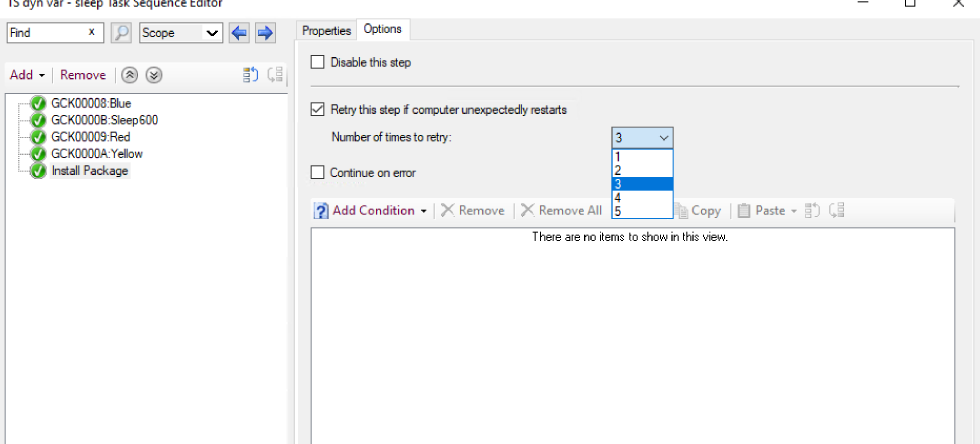This screenshot has height=444, width=980.
Task: Switch to the Properties tab
Action: point(326,29)
